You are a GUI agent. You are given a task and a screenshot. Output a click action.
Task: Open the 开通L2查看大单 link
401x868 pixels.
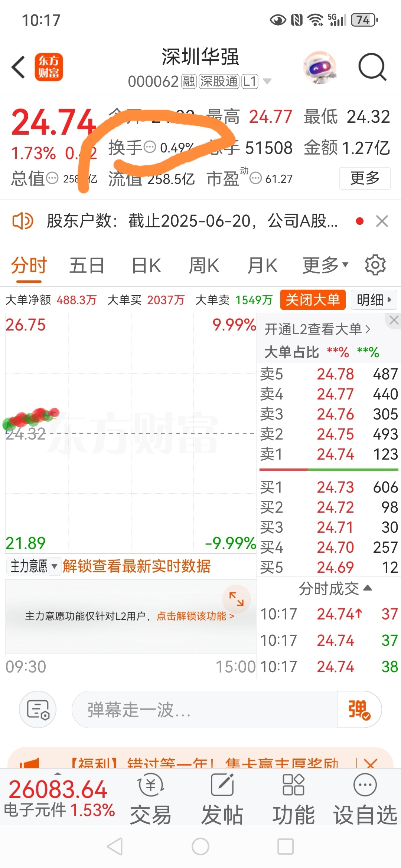317,329
